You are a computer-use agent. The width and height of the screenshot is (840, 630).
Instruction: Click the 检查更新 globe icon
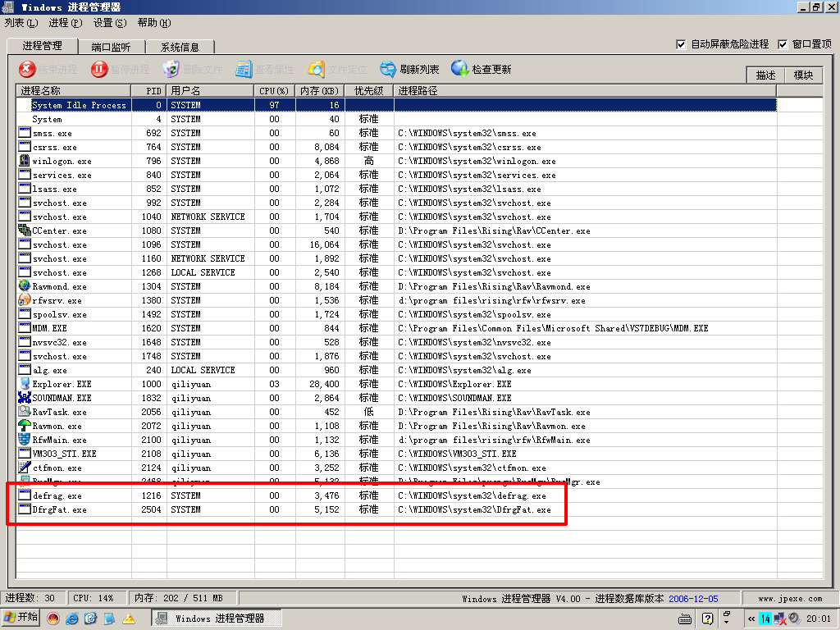click(x=459, y=69)
